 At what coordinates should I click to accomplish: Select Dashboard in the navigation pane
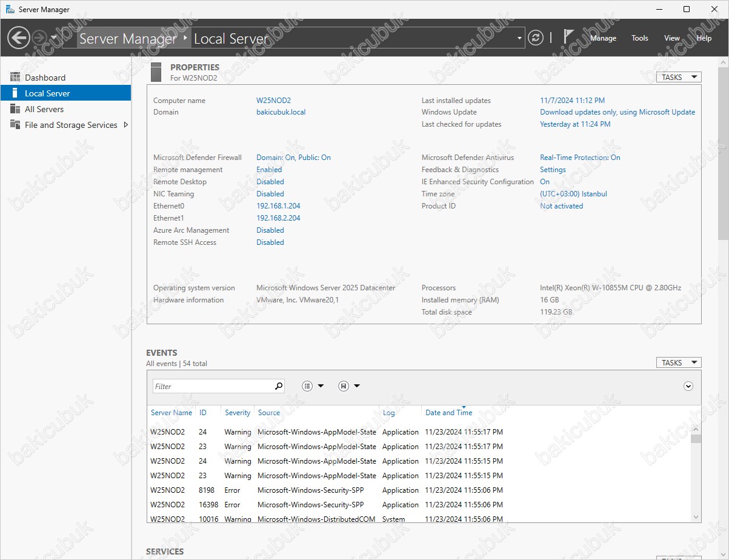[65, 78]
